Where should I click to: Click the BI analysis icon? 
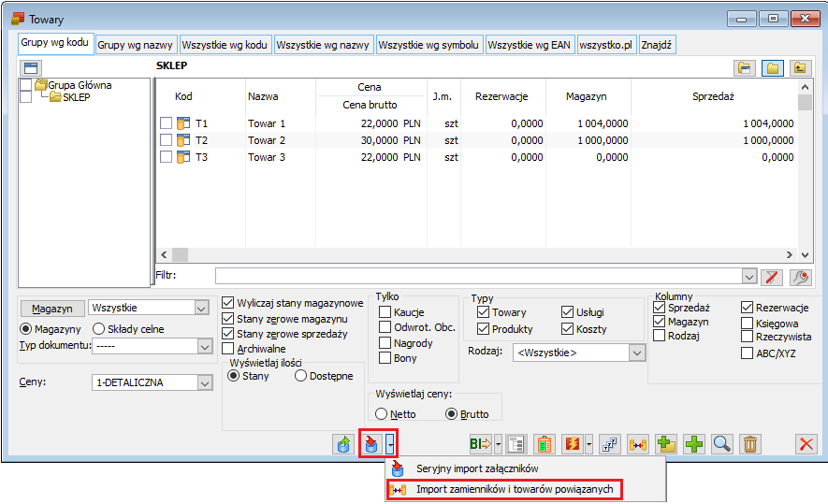pyautogui.click(x=481, y=444)
